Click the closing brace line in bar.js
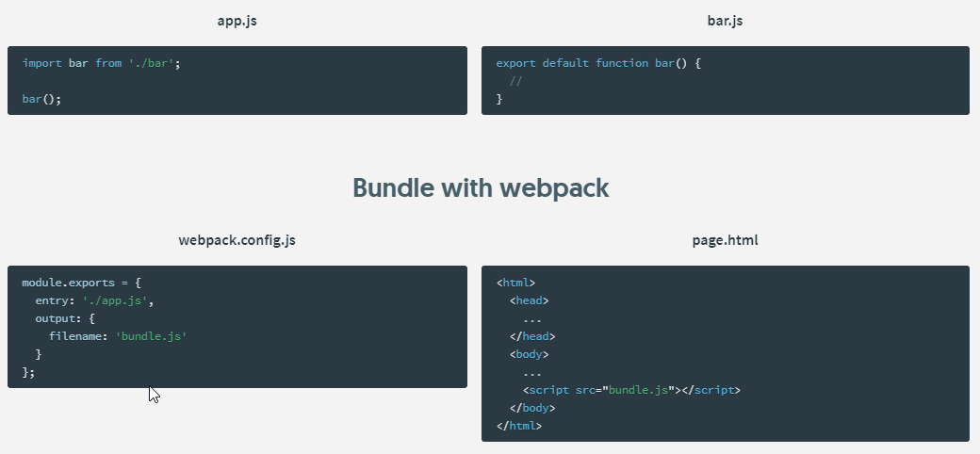The height and width of the screenshot is (454, 980). click(499, 99)
